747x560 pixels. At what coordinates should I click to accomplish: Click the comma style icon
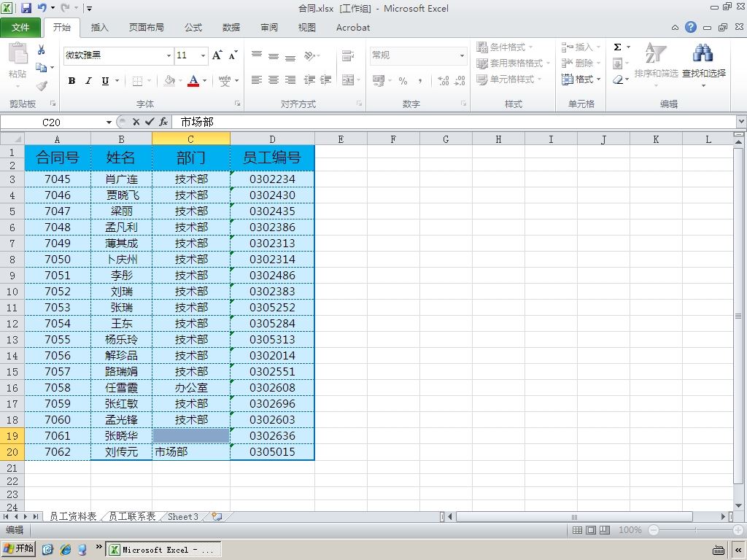pyautogui.click(x=419, y=80)
